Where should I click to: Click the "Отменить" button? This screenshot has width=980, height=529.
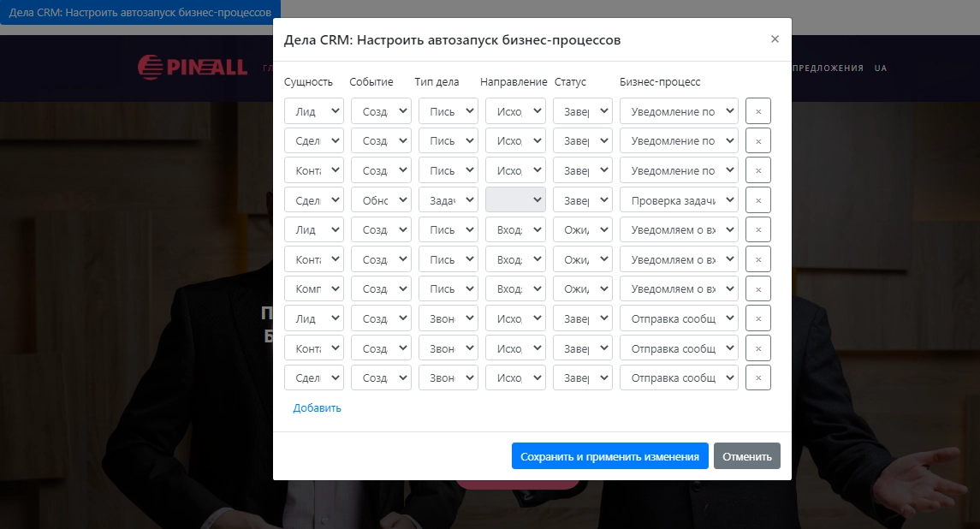tap(746, 456)
